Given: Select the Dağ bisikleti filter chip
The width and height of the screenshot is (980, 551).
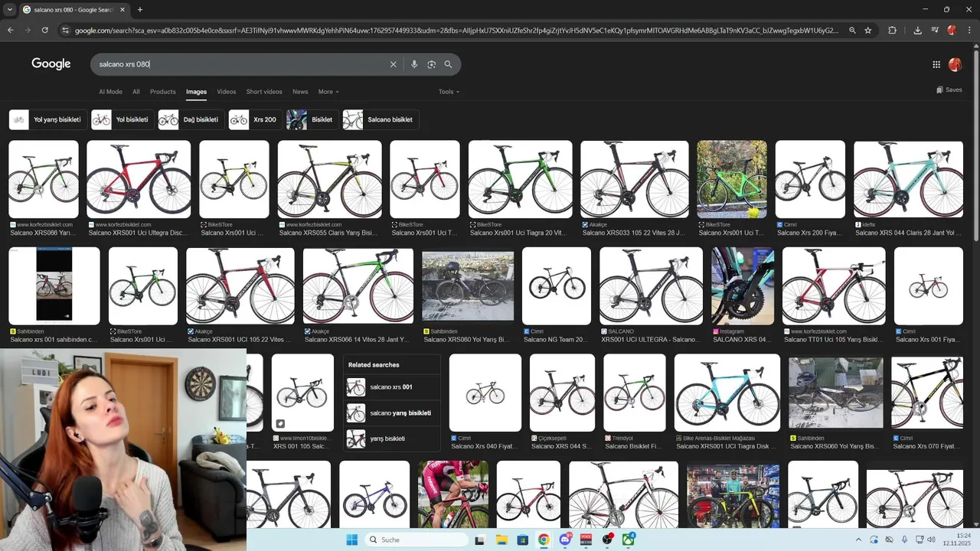Looking at the screenshot, I should 190,119.
